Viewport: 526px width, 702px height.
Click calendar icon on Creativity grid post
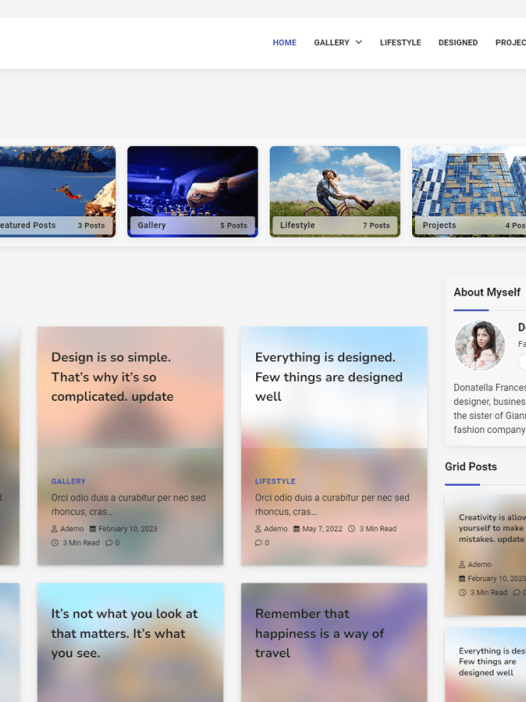click(462, 578)
